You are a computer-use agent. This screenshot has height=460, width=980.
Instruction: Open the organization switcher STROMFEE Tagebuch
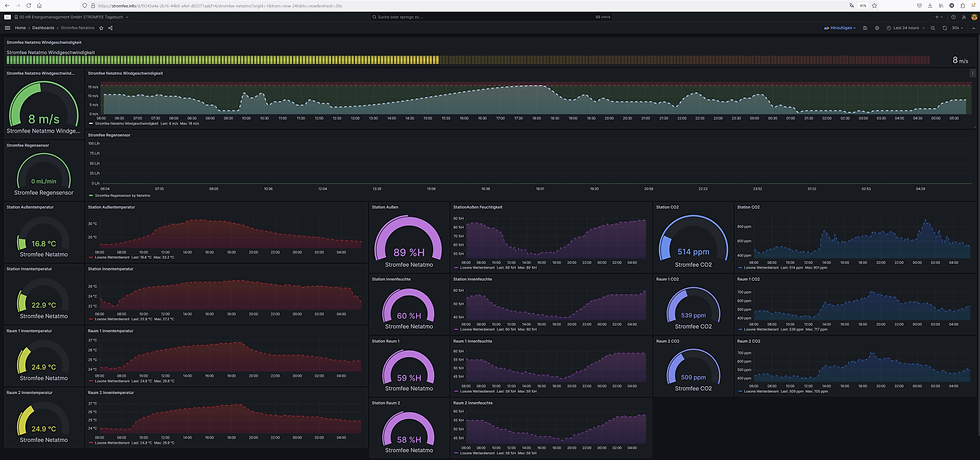pyautogui.click(x=71, y=17)
